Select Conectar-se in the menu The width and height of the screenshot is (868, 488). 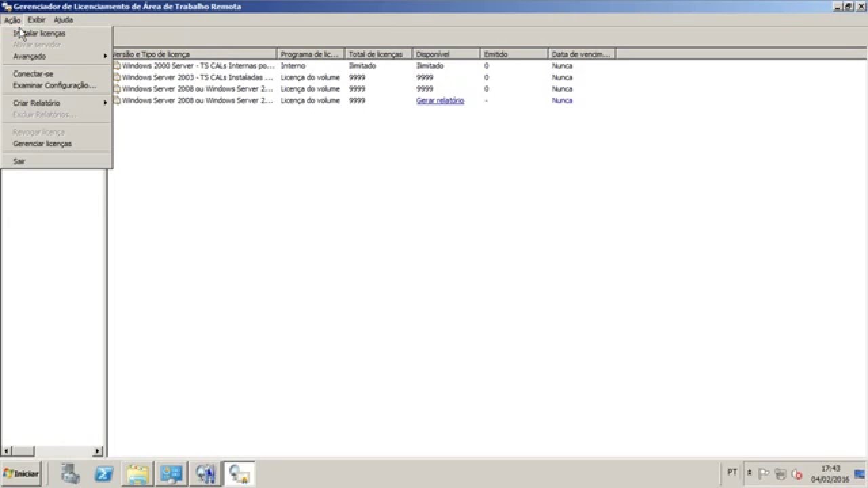56,74
